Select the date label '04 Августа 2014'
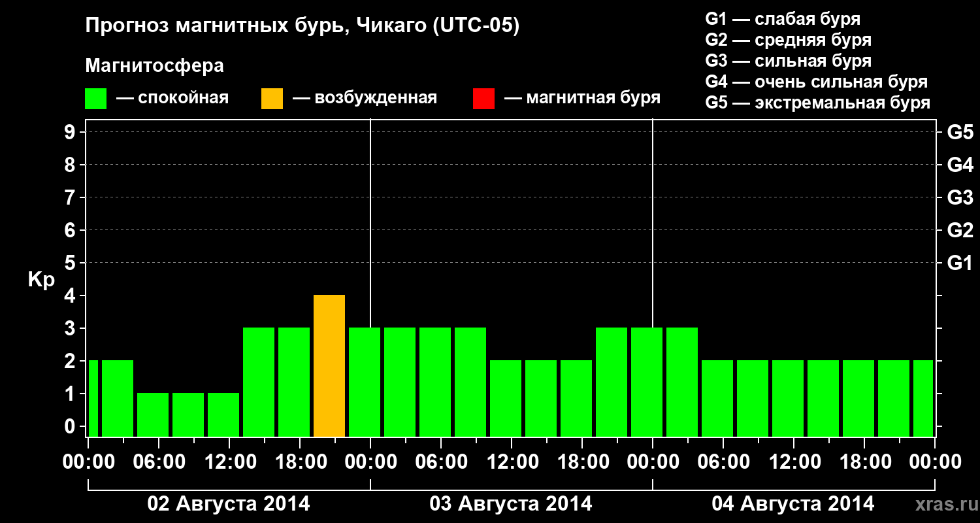The width and height of the screenshot is (980, 523). point(793,504)
